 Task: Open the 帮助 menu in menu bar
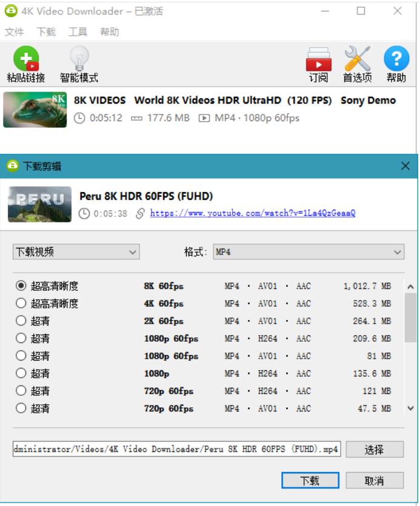coord(110,32)
